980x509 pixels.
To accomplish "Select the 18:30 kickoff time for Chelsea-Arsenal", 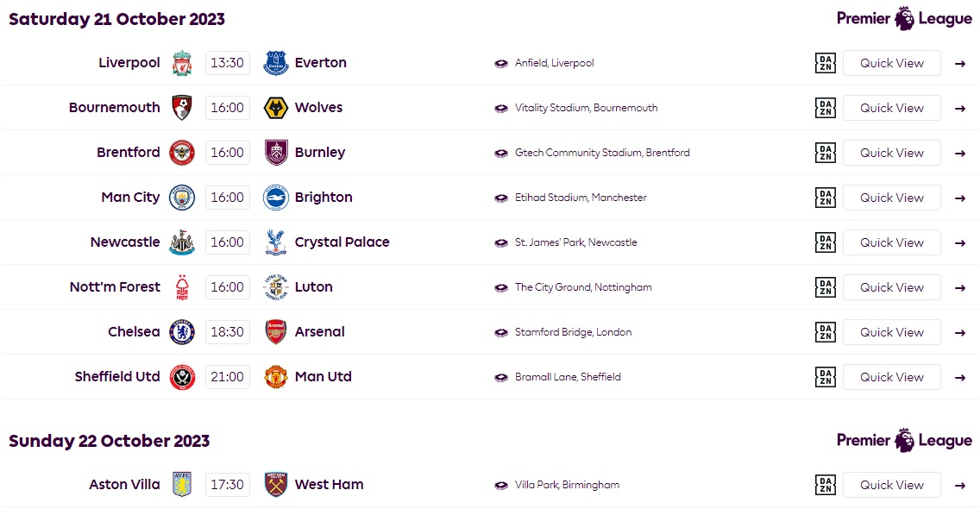I will coord(227,332).
